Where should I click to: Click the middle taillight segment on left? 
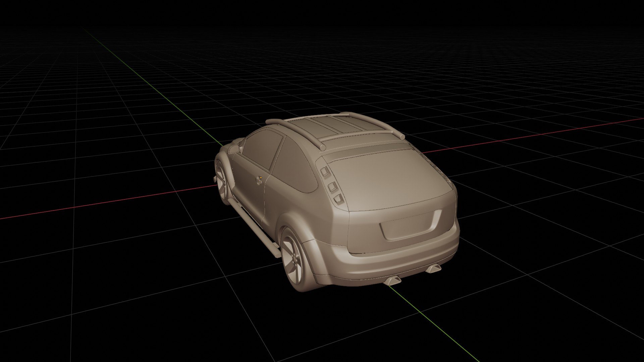click(x=332, y=186)
